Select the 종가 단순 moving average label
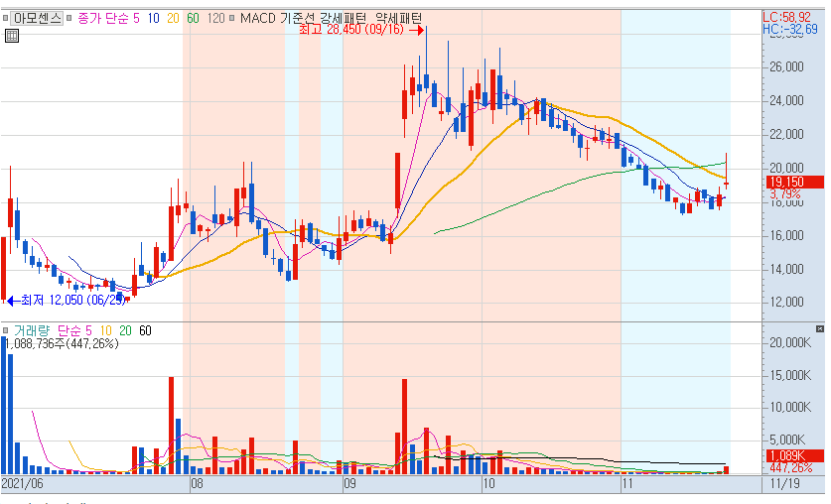This screenshot has height=504, width=831. coord(103,19)
